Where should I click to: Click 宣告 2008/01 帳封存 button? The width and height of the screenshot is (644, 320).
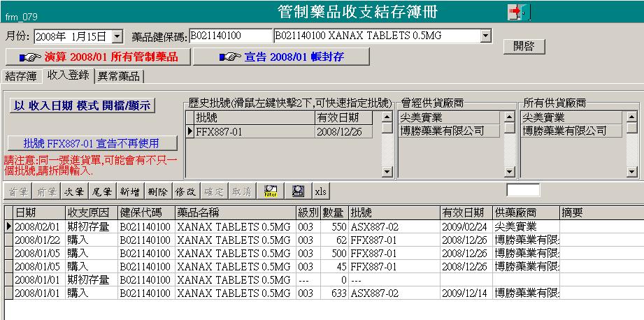[x=281, y=57]
